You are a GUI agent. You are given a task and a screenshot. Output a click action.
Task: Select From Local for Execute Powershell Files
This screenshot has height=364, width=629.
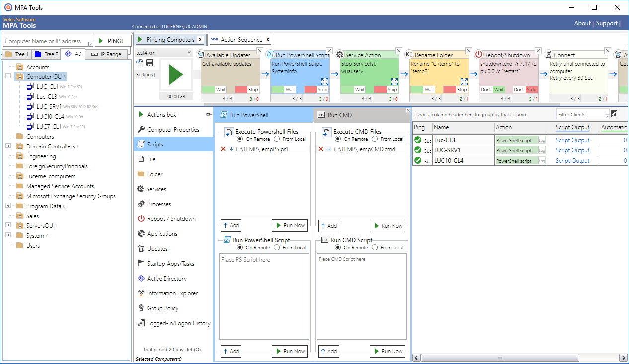(277, 139)
